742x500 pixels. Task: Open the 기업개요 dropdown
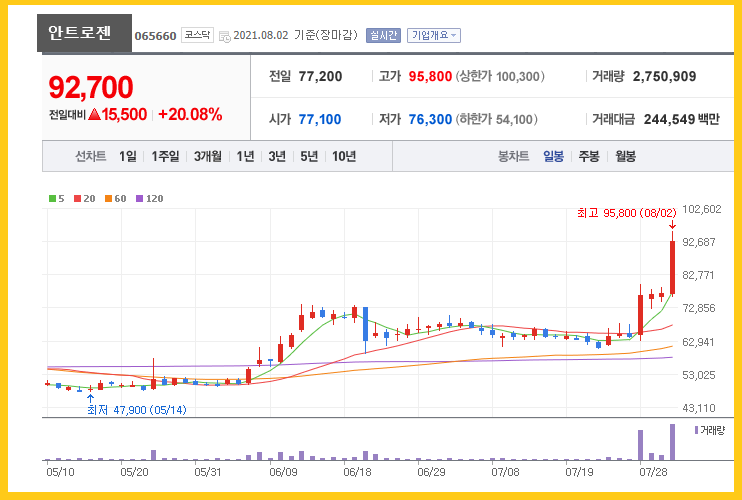coord(433,35)
